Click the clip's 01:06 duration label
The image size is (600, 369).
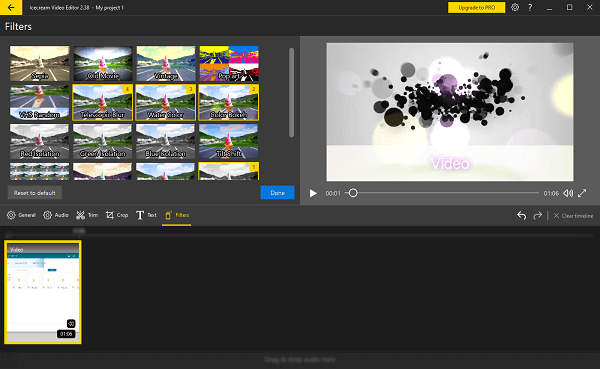[x=66, y=334]
